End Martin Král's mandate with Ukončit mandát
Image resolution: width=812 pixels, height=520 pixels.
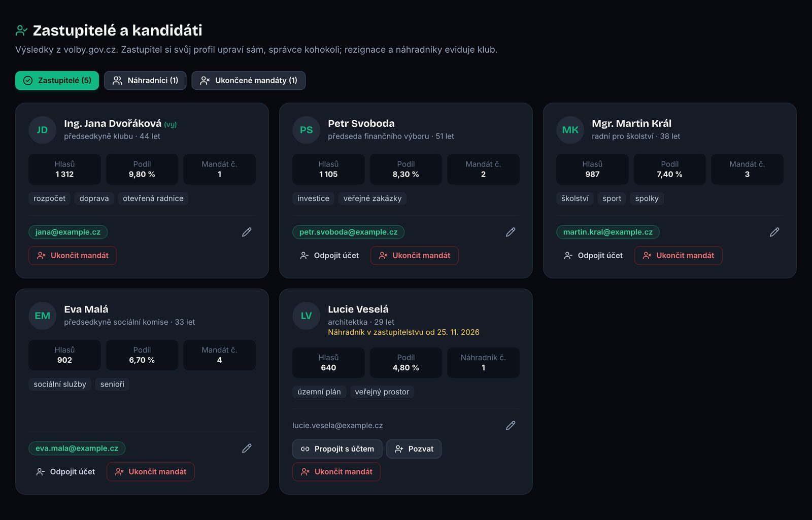[678, 256]
